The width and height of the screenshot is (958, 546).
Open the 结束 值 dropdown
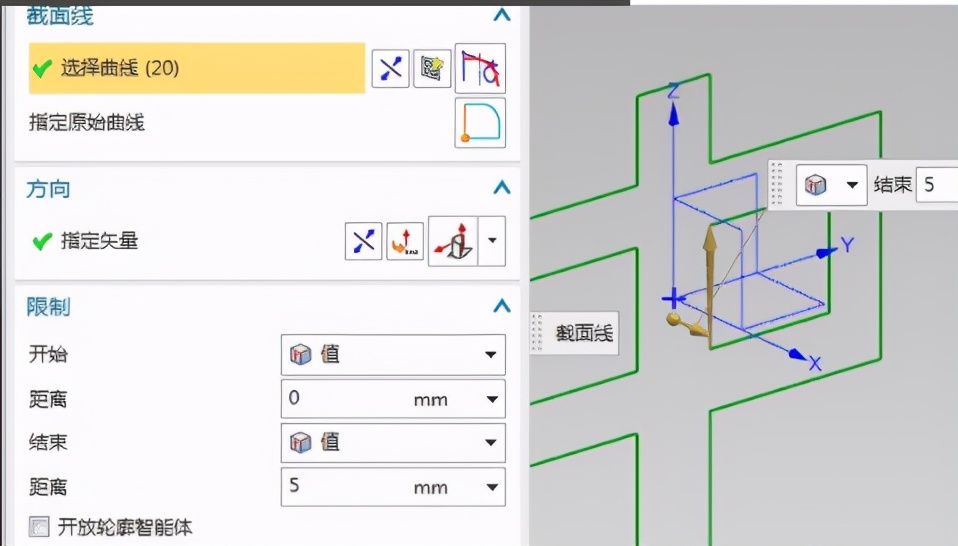coord(393,442)
